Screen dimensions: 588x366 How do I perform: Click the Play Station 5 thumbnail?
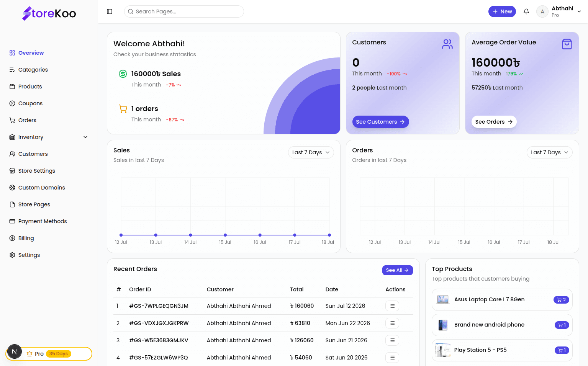pos(443,350)
